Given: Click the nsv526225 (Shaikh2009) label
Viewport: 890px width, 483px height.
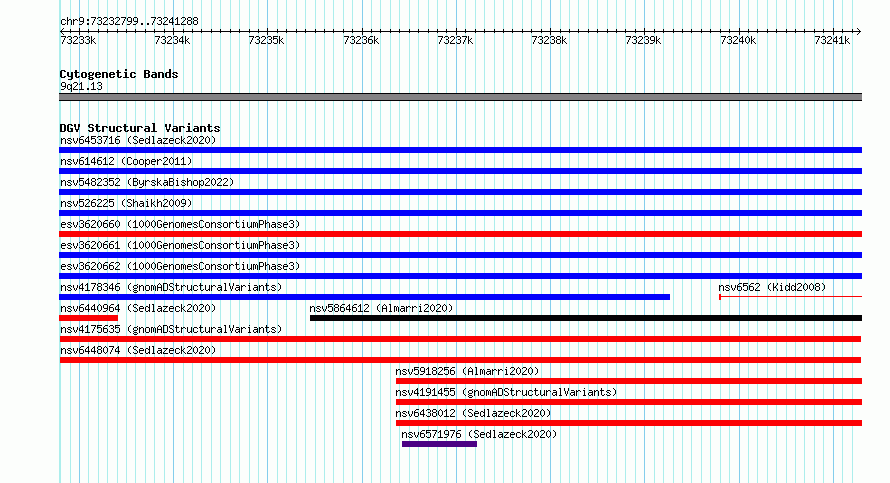Looking at the screenshot, I should tap(126, 203).
